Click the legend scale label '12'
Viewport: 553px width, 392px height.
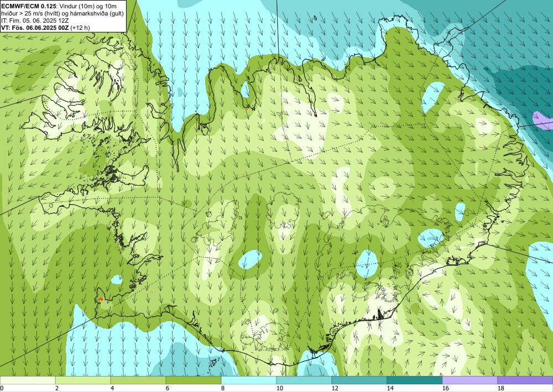point(335,389)
